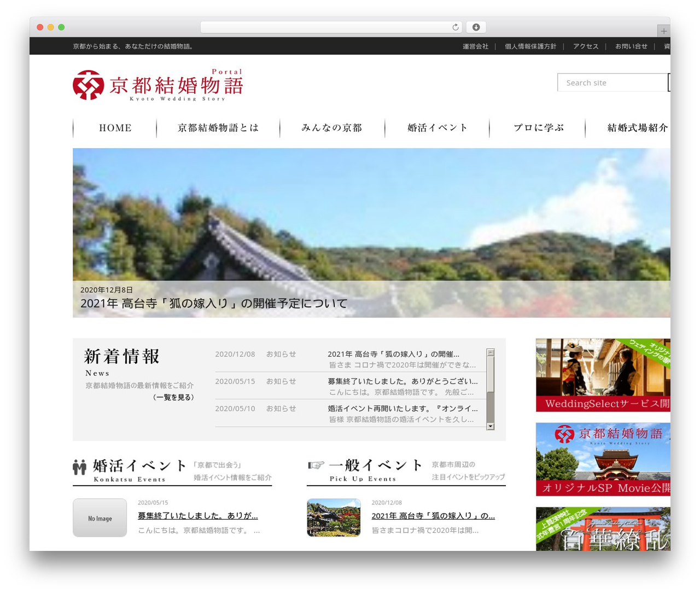Open お問い合せ link
The height and width of the screenshot is (593, 700).
pyautogui.click(x=631, y=46)
